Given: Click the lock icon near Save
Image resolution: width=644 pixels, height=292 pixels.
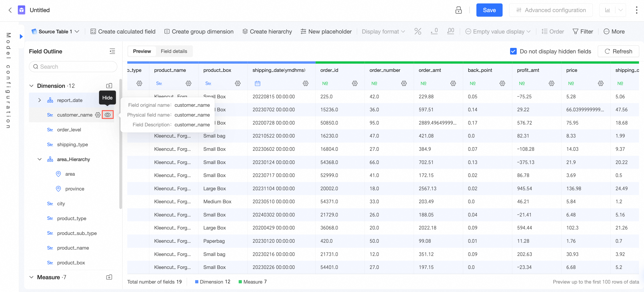Looking at the screenshot, I should click(x=458, y=10).
